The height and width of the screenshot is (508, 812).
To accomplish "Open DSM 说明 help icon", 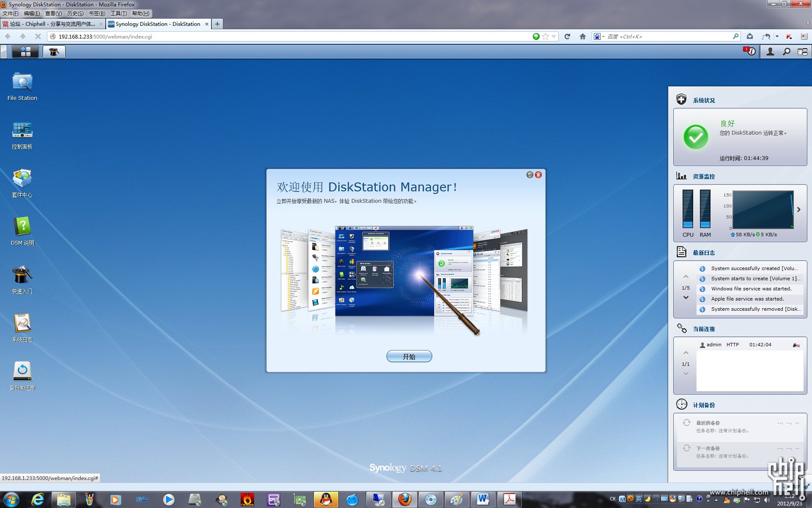I will [x=22, y=232].
